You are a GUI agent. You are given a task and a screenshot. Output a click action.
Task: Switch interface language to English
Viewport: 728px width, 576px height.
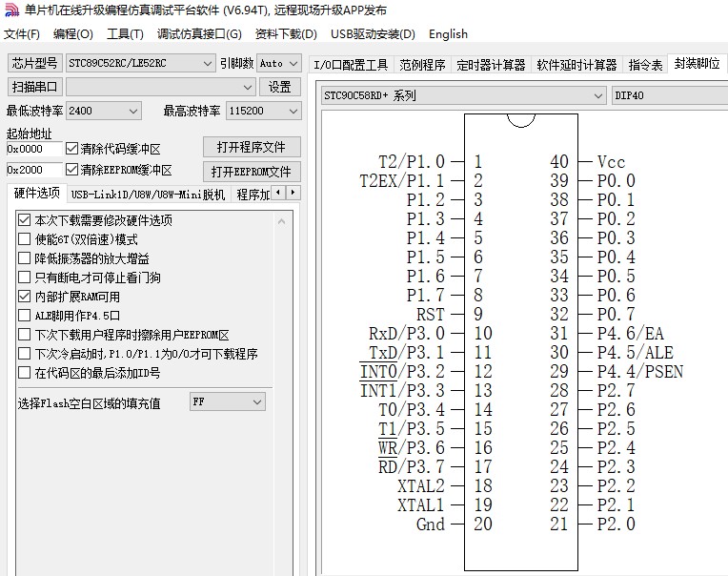coord(448,34)
